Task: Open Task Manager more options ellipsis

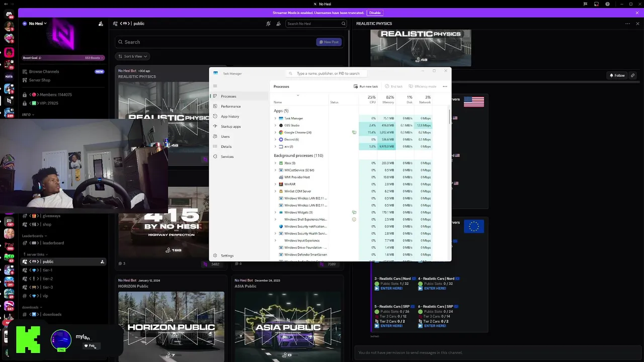Action: click(445, 86)
